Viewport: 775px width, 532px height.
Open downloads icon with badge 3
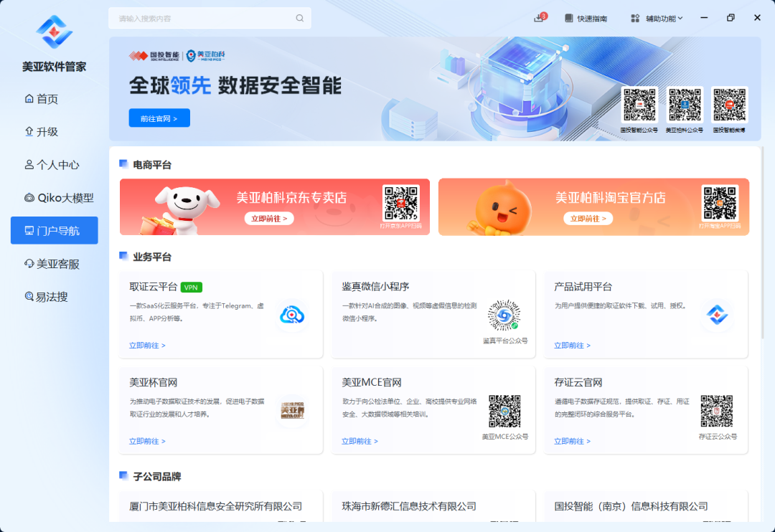tap(540, 18)
